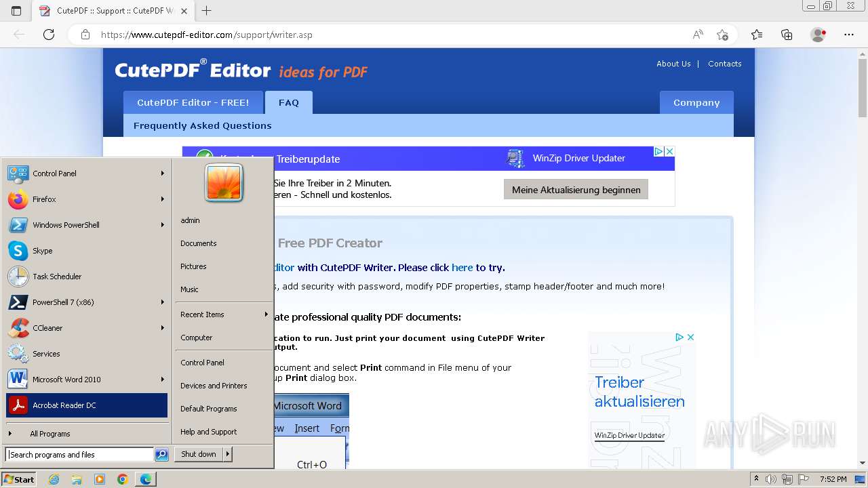Open tab actions menu icon in Edge
Image resolution: width=868 pixels, height=488 pixels.
tap(16, 11)
